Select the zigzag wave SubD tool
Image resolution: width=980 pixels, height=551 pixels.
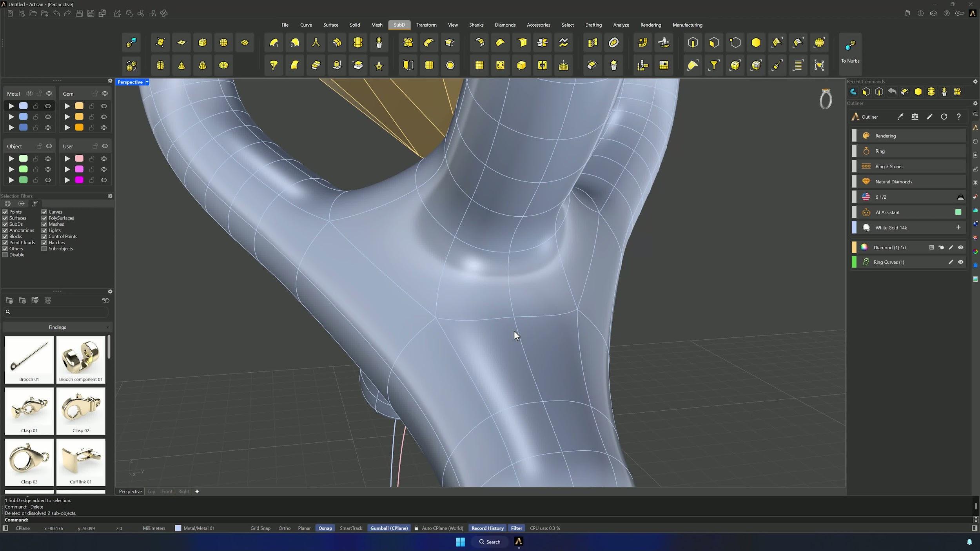(563, 43)
